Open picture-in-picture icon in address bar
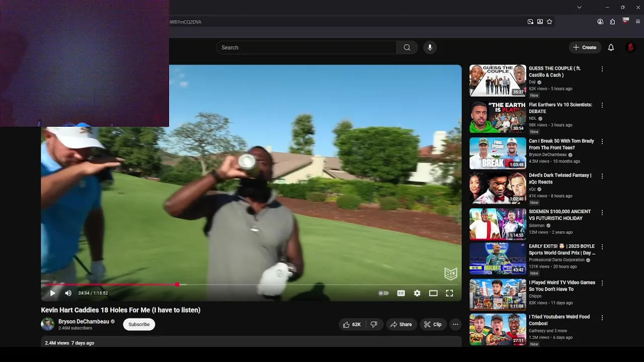 point(530,22)
